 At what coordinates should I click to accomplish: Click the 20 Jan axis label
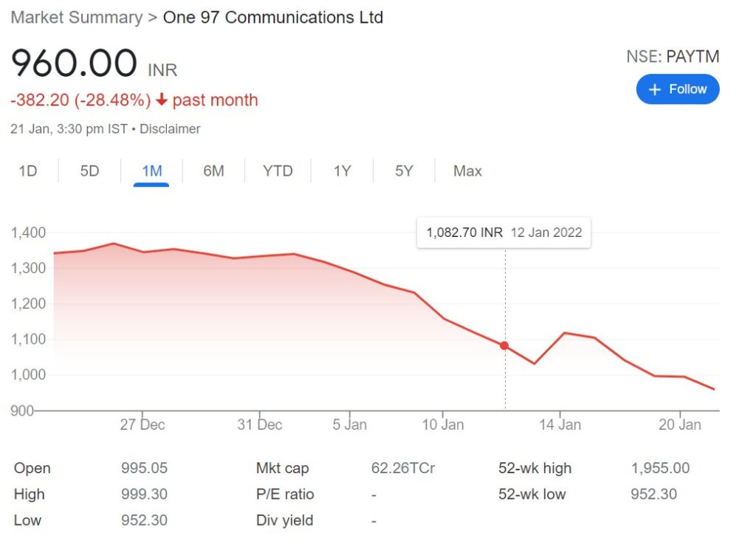(679, 425)
